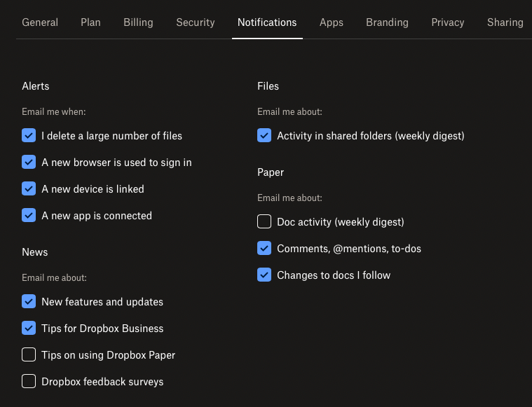Turn off shared folders weekly digest emails
Viewport: 532px width, 407px height.
pyautogui.click(x=264, y=136)
